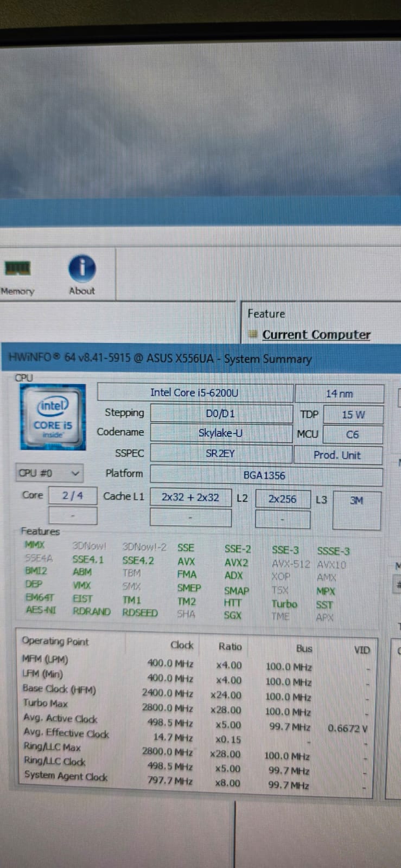Click the AES-NI feature label
The width and height of the screenshot is (401, 868).
(x=41, y=610)
